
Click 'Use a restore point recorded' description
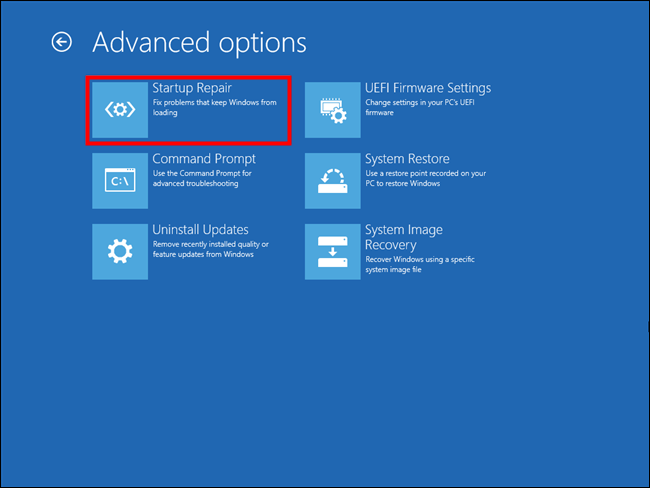426,178
